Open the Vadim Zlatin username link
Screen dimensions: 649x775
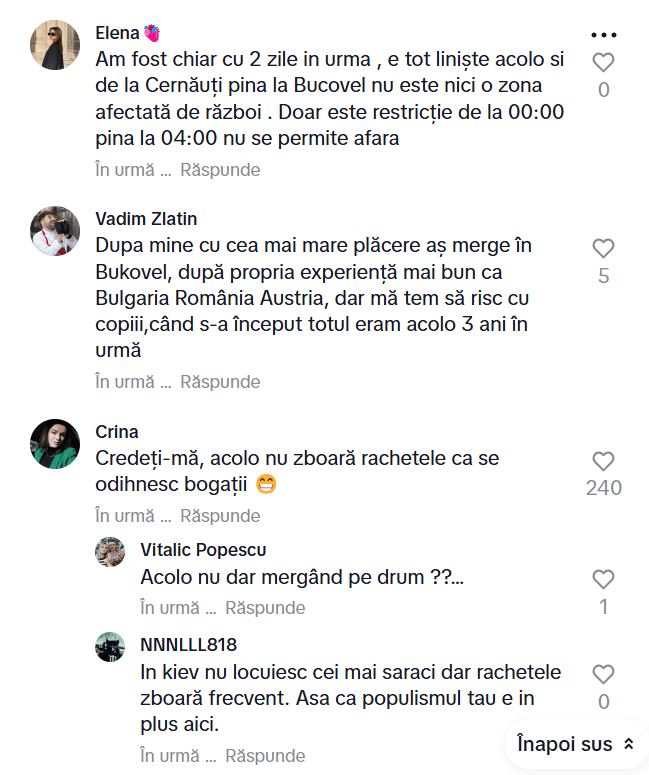click(x=147, y=219)
